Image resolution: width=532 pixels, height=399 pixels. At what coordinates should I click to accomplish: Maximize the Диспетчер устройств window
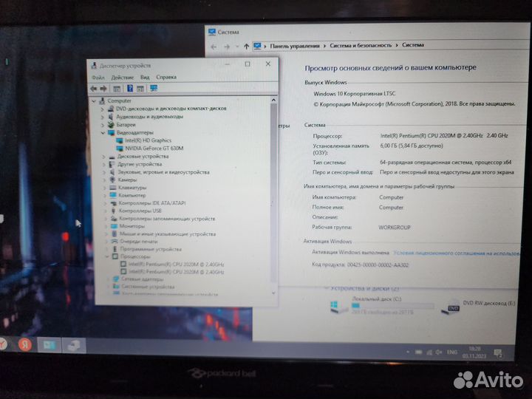coord(248,64)
